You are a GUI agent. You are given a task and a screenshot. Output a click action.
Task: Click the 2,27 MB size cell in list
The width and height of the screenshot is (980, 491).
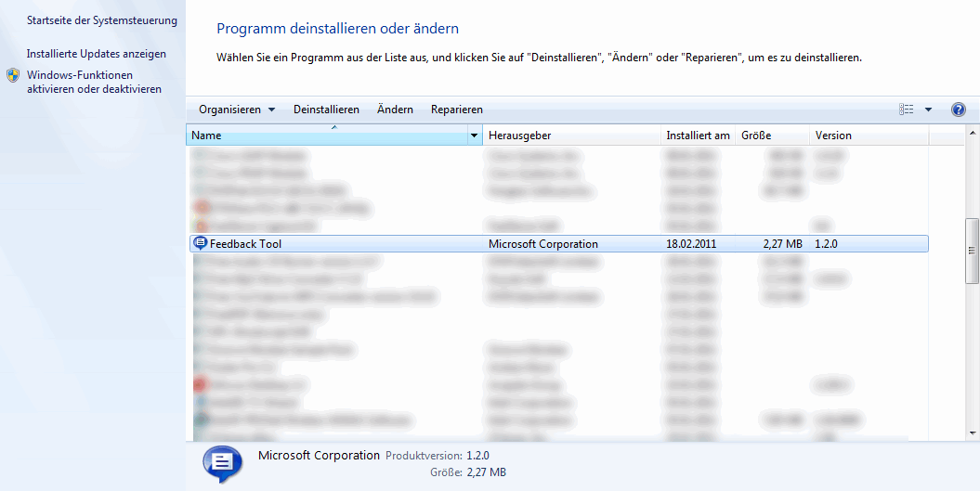click(782, 243)
